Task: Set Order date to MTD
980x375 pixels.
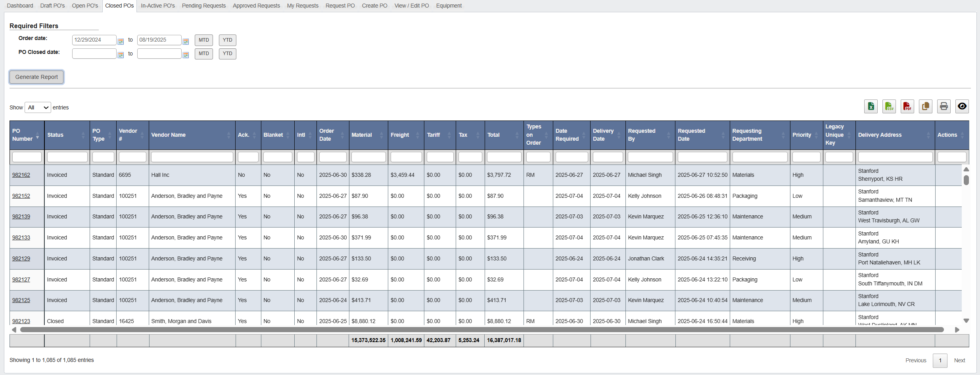Action: (x=204, y=40)
